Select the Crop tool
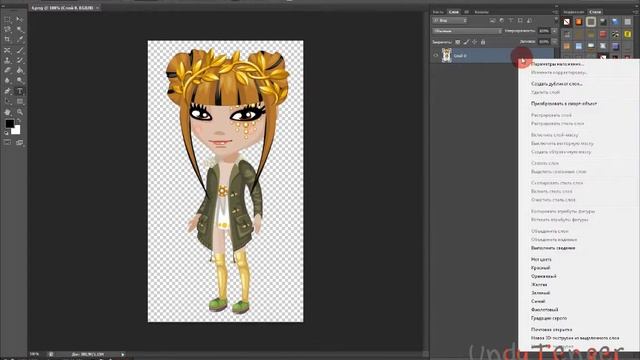This screenshot has height=360, width=640. 7,40
